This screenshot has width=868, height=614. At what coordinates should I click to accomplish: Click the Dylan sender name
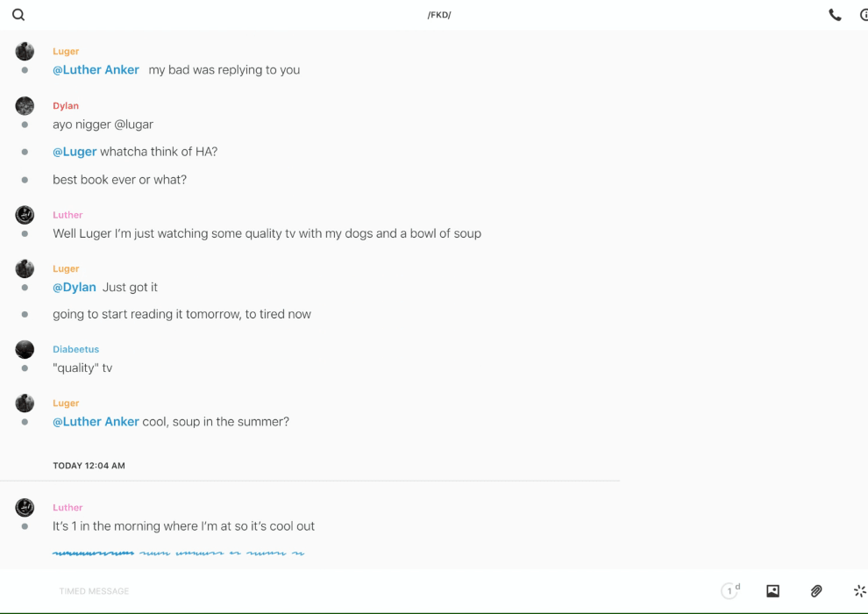coord(66,106)
